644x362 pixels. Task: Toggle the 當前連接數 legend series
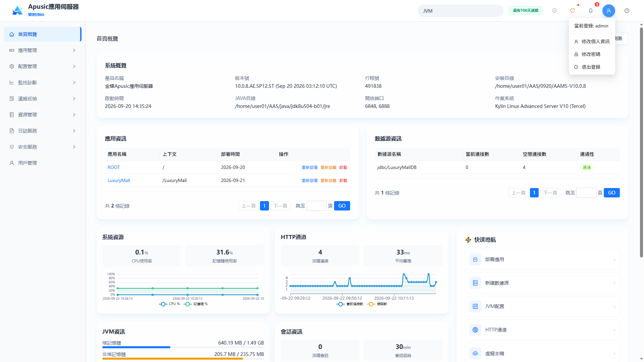click(x=350, y=304)
